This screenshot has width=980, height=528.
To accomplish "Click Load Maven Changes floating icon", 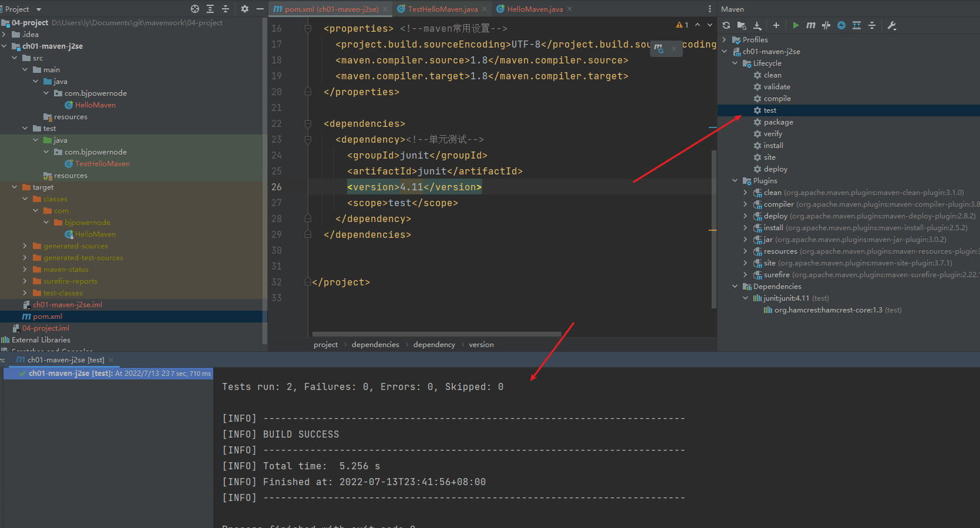I will click(x=659, y=48).
